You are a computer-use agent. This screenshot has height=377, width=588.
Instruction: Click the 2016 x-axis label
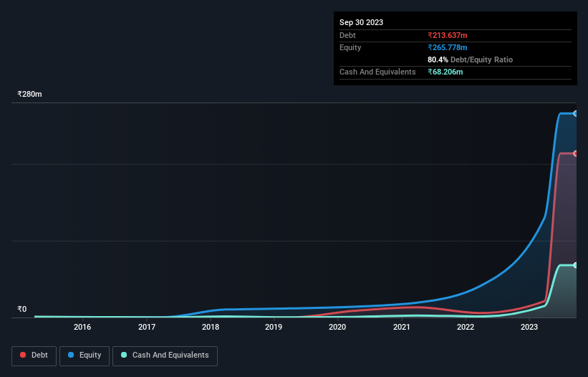82,327
